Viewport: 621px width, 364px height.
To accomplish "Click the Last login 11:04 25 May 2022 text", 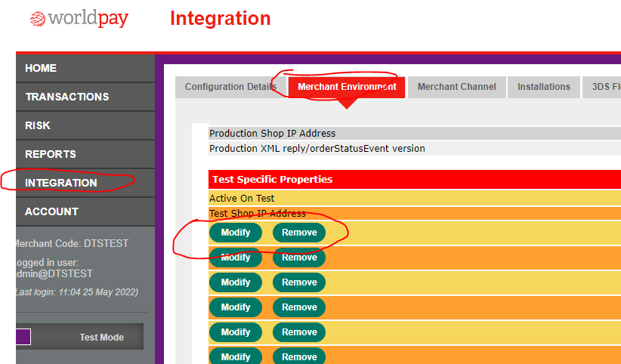I will (x=77, y=292).
